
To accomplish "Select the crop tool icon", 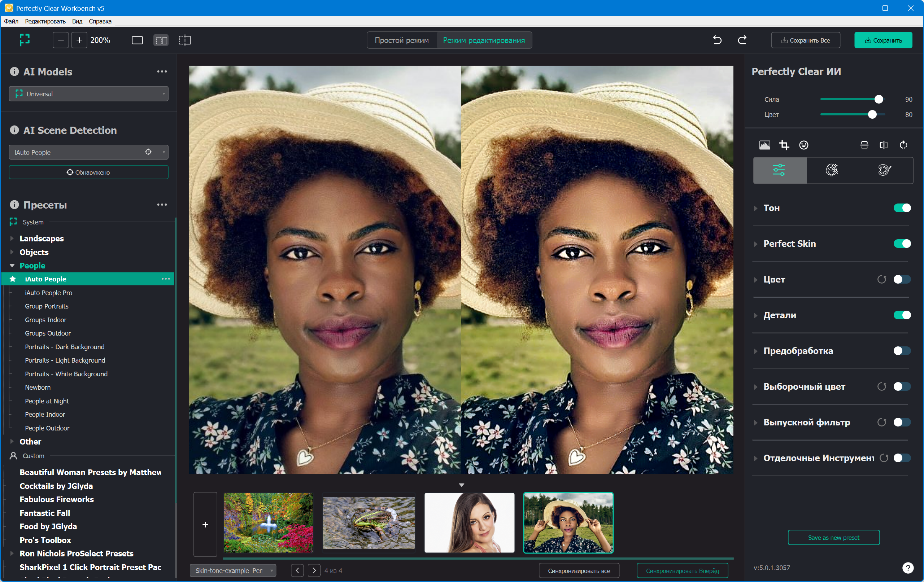I will pos(784,145).
